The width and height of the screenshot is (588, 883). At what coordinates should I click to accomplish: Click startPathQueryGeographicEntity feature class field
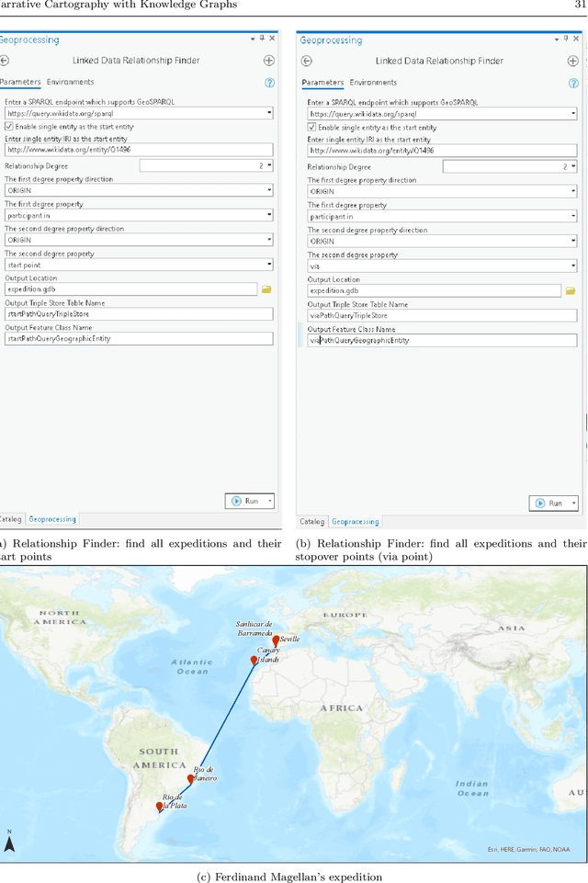(x=139, y=338)
